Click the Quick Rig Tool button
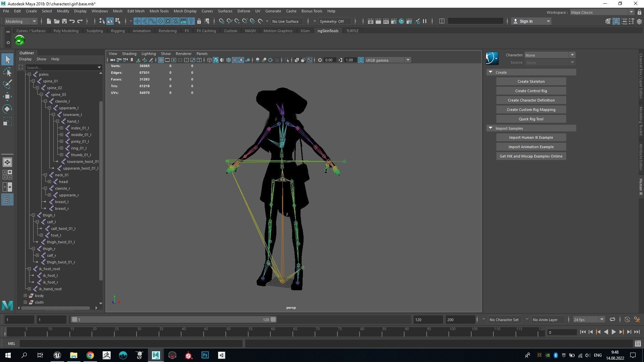644x362 pixels. 531,119
